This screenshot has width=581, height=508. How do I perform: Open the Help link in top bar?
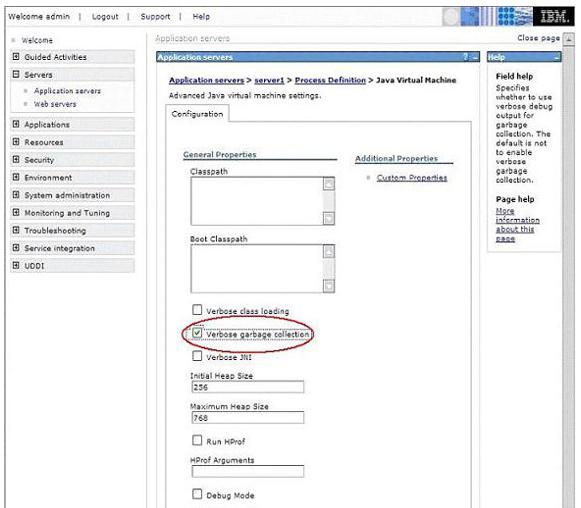pos(201,17)
